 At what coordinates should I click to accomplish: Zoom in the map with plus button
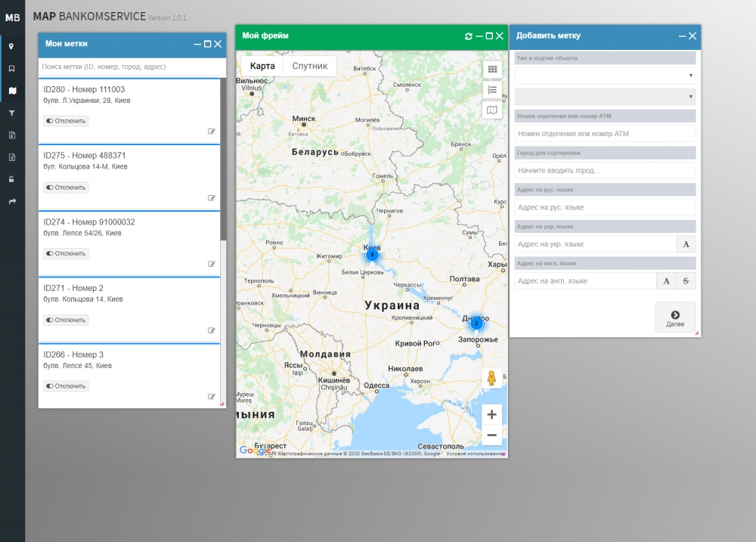(491, 414)
